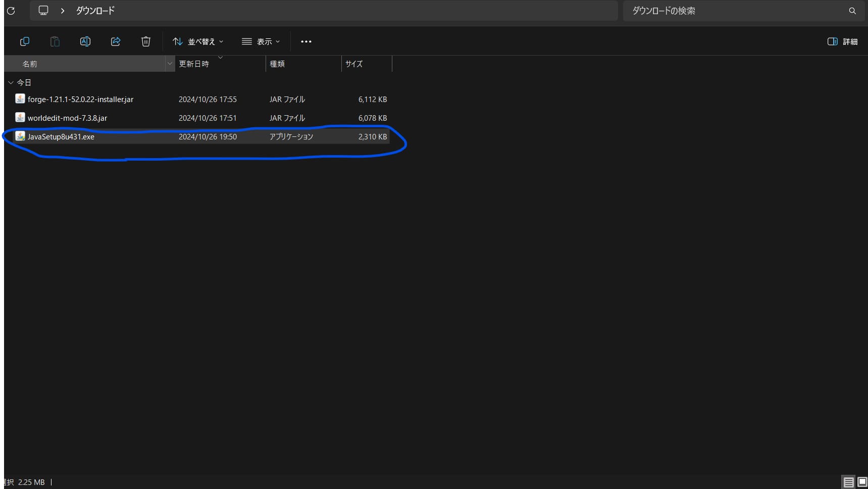This screenshot has height=489, width=868.
Task: Select the JavaSetup8u431.exe file
Action: click(61, 137)
